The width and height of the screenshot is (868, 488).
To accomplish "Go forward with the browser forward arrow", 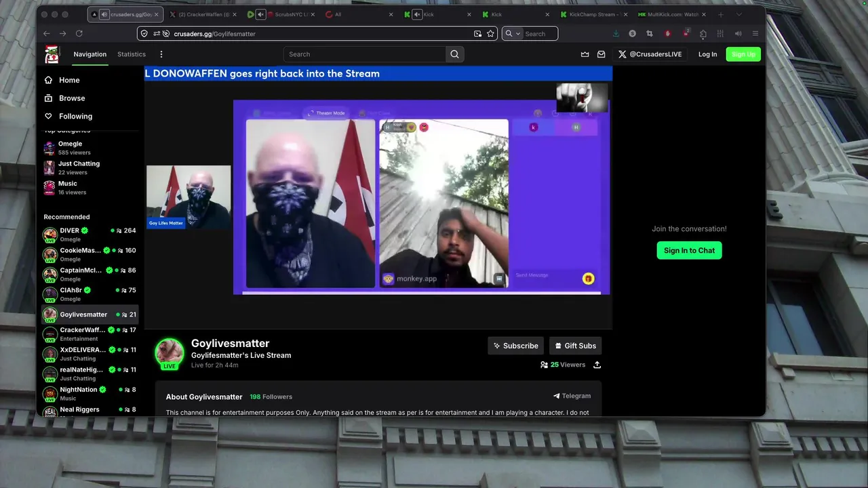I will coord(62,33).
